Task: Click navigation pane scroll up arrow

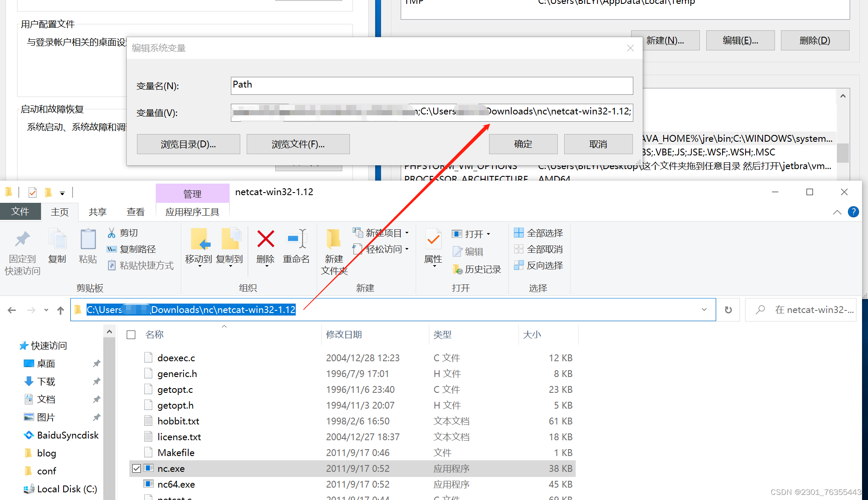Action: [109, 332]
